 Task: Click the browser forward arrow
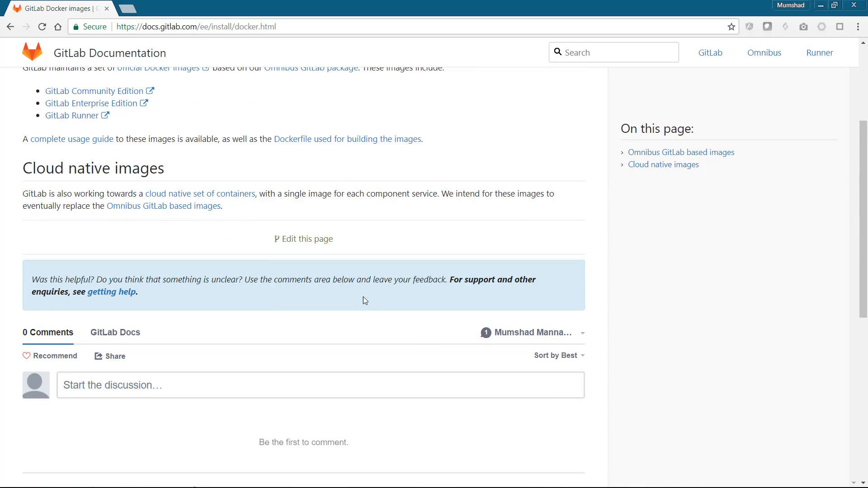click(x=26, y=27)
